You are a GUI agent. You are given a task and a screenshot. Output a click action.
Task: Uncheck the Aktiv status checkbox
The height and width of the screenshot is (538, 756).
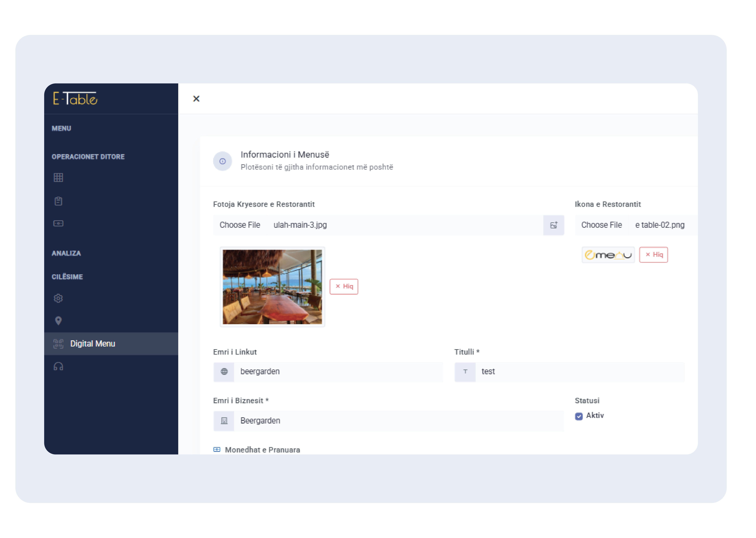pyautogui.click(x=579, y=416)
